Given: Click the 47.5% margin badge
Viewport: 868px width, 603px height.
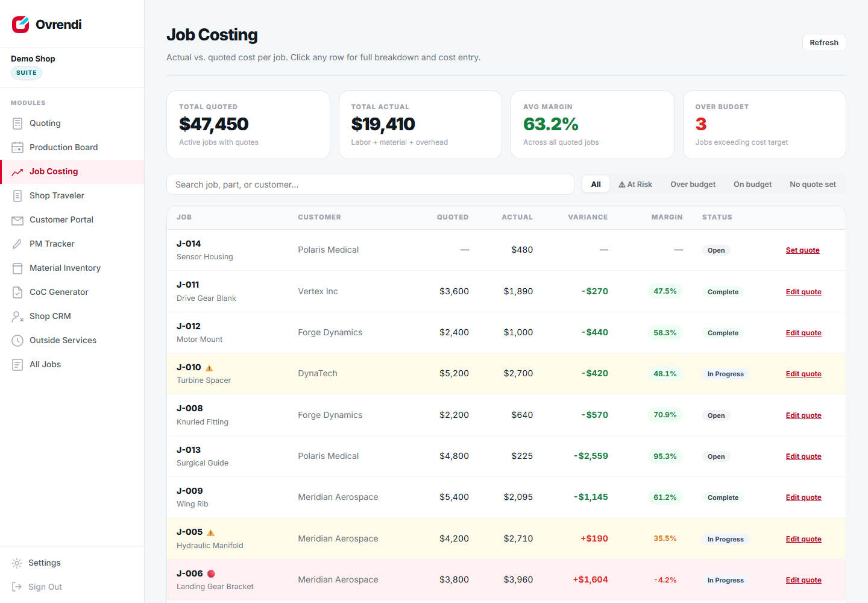Looking at the screenshot, I should (665, 291).
